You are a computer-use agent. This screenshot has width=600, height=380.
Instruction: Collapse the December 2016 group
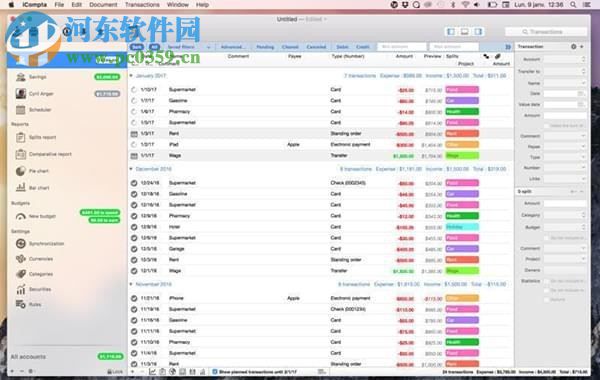131,169
